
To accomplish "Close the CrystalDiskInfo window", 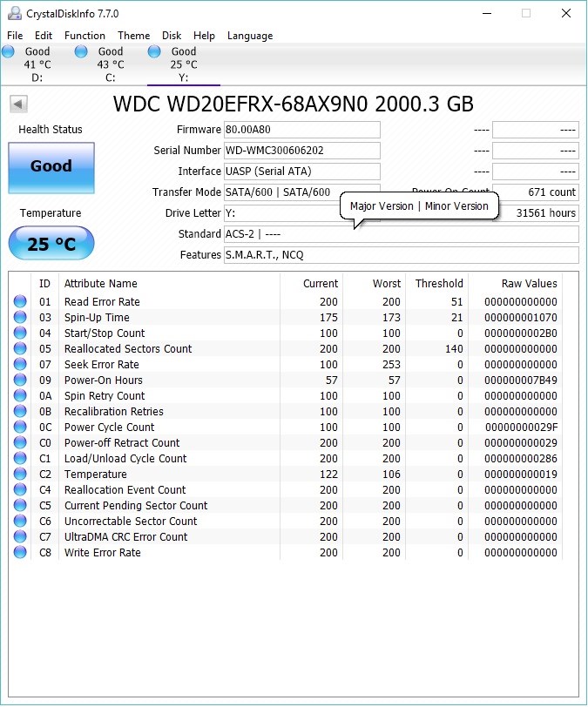I will (x=566, y=14).
